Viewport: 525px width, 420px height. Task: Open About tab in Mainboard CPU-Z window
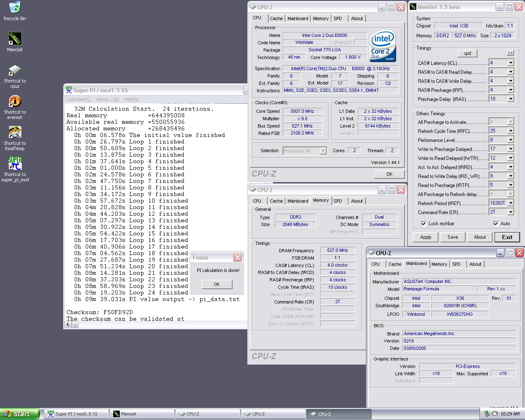point(475,264)
